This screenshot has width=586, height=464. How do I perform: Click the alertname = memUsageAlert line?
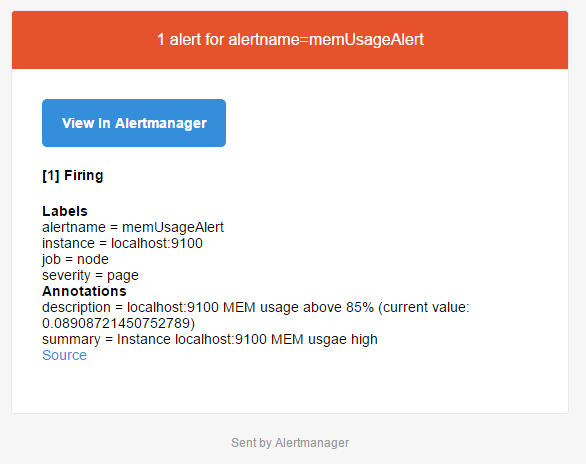(x=133, y=227)
